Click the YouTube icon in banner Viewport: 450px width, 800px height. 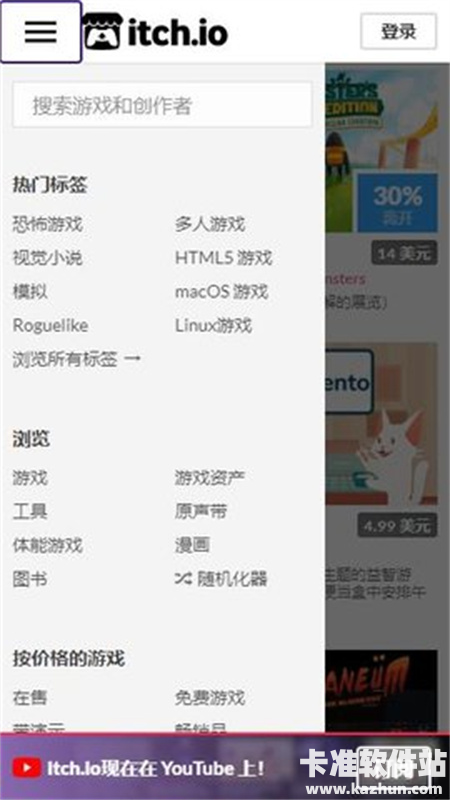tap(27, 768)
